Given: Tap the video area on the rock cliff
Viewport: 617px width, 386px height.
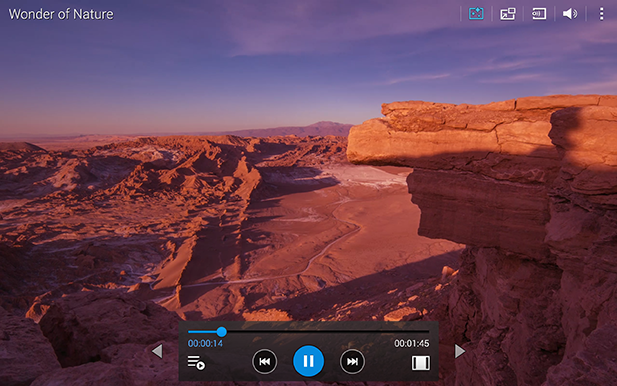Looking at the screenshot, I should click(x=492, y=177).
